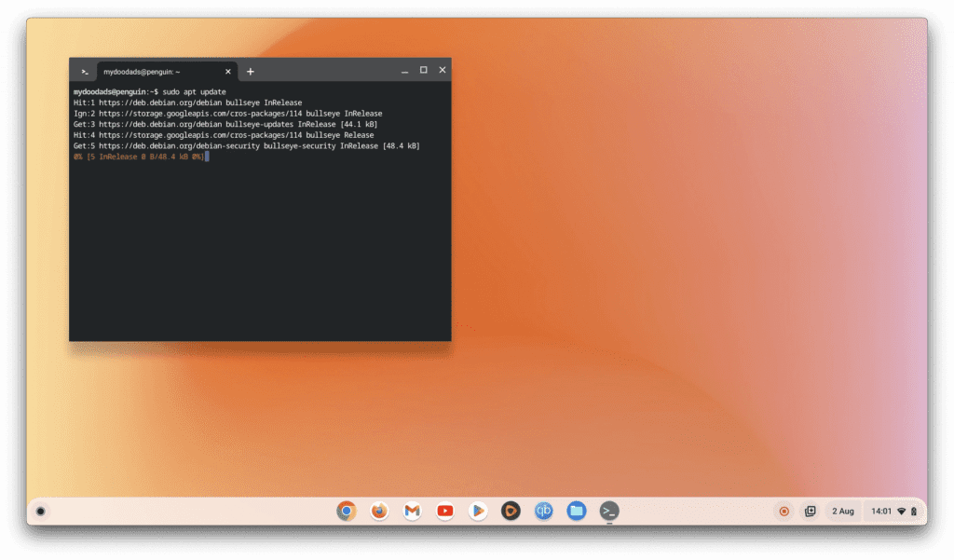Image resolution: width=954 pixels, height=560 pixels.
Task: Minimize the Terminal window
Action: (404, 71)
